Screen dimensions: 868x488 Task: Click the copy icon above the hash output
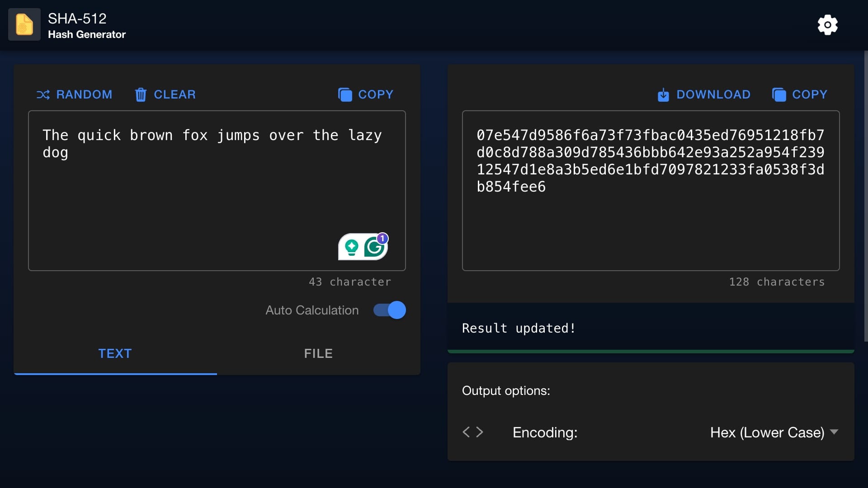point(779,94)
